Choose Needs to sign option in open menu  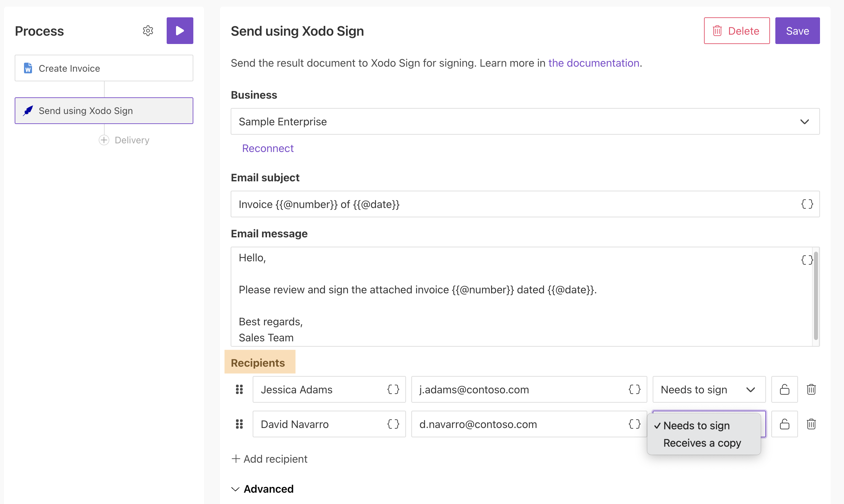click(x=703, y=426)
